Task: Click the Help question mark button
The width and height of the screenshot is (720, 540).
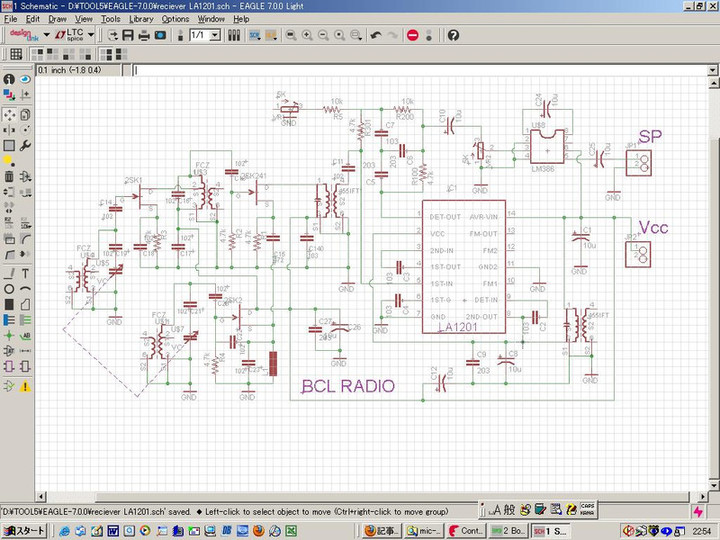Action: point(453,35)
